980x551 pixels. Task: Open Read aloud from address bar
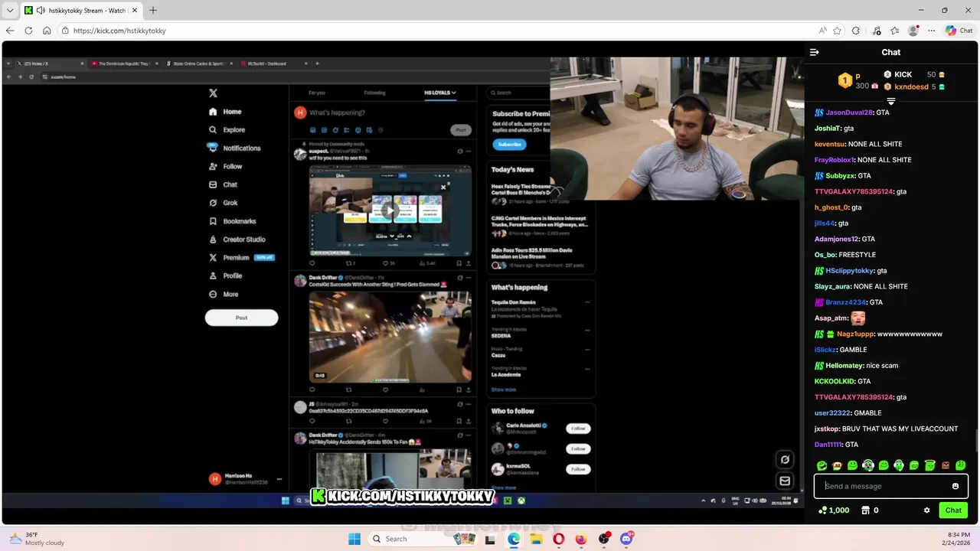[x=823, y=31]
